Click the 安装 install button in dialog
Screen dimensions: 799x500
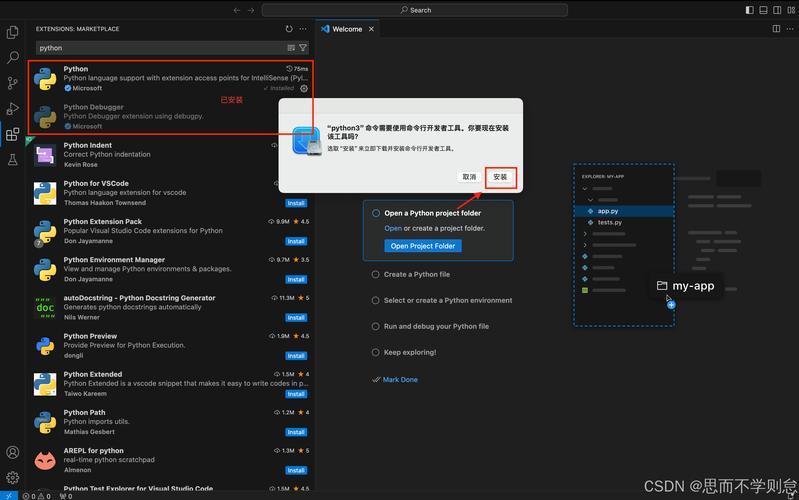tap(500, 177)
